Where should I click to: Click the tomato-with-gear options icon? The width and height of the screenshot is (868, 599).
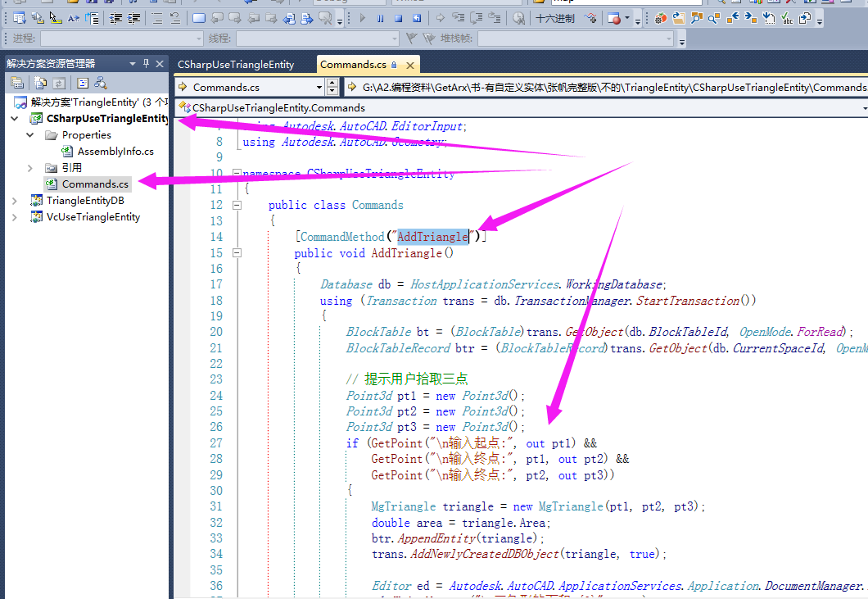660,18
